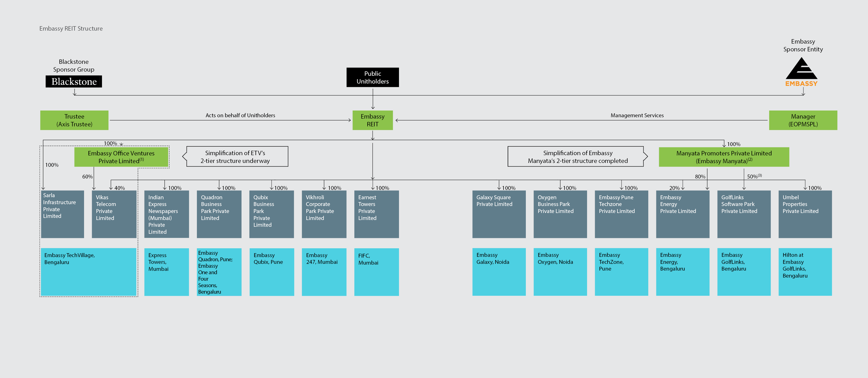Select Indian Express Newspapers (Mumbai) box

pos(167,214)
